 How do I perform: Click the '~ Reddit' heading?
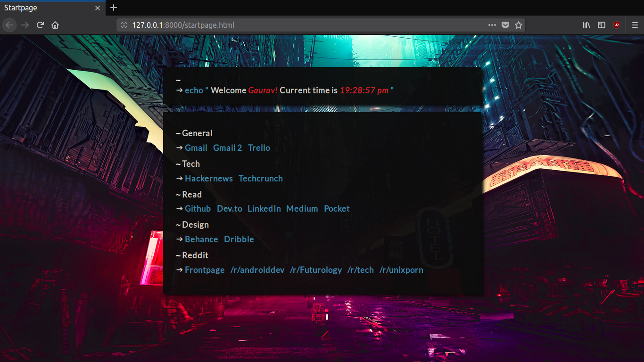click(192, 255)
